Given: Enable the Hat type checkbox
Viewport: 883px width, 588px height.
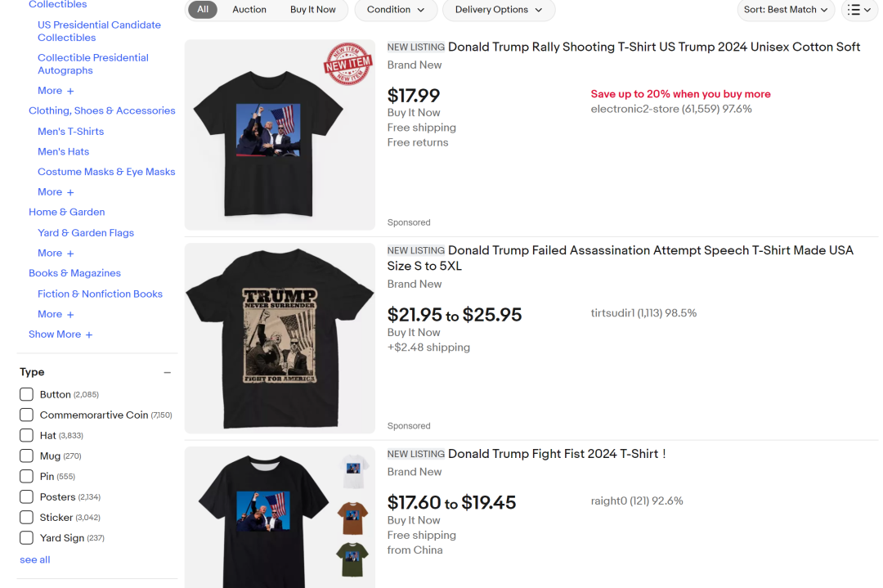Looking at the screenshot, I should coord(27,435).
